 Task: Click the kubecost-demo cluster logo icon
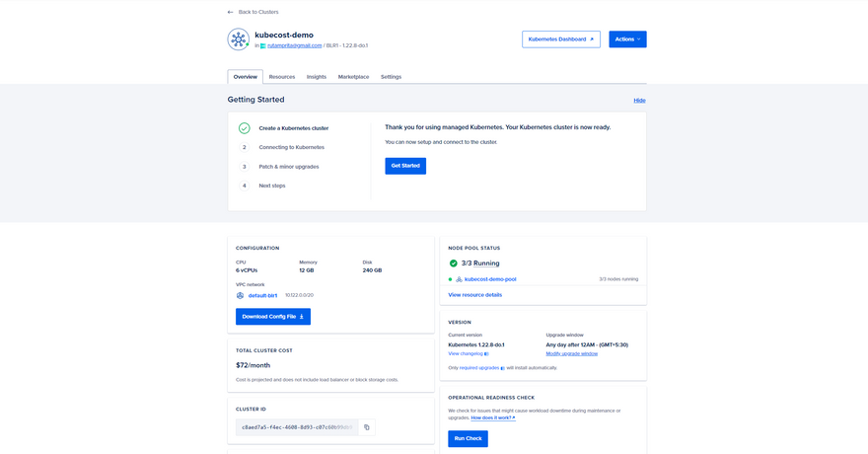pos(239,39)
